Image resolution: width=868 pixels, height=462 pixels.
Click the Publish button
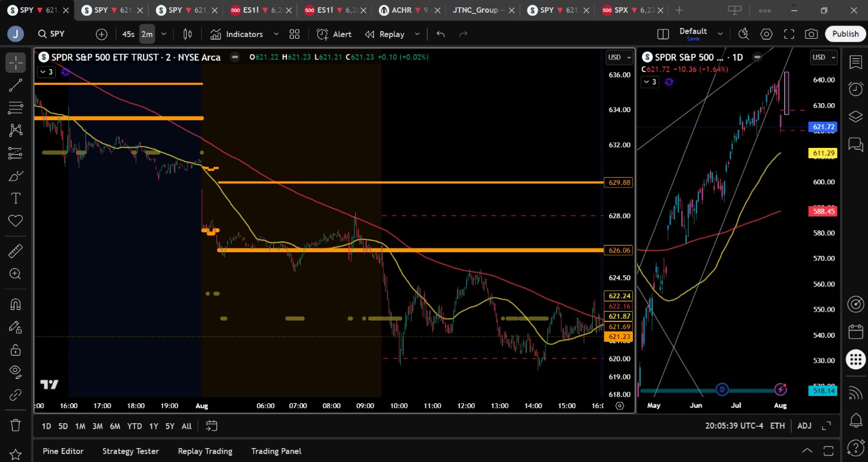point(845,34)
